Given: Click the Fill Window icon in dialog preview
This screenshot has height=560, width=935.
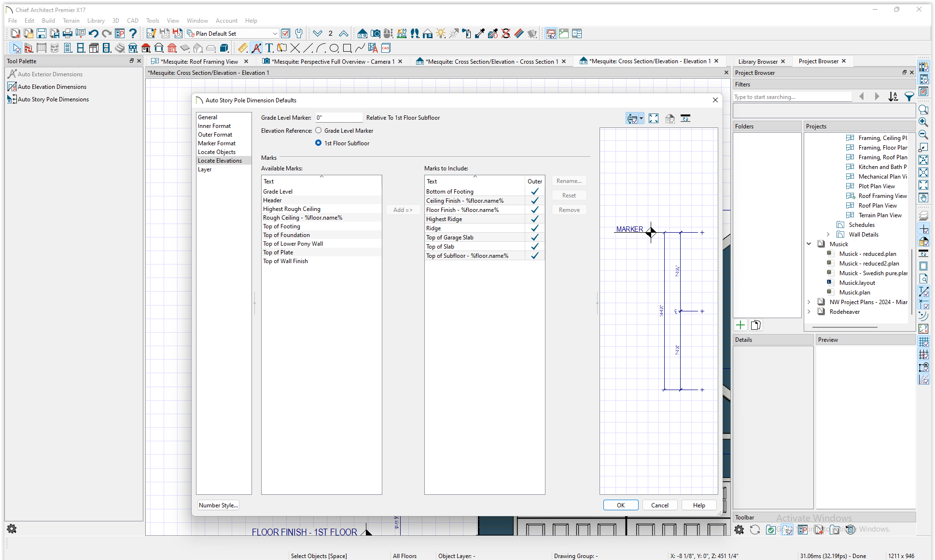Looking at the screenshot, I should coord(654,118).
